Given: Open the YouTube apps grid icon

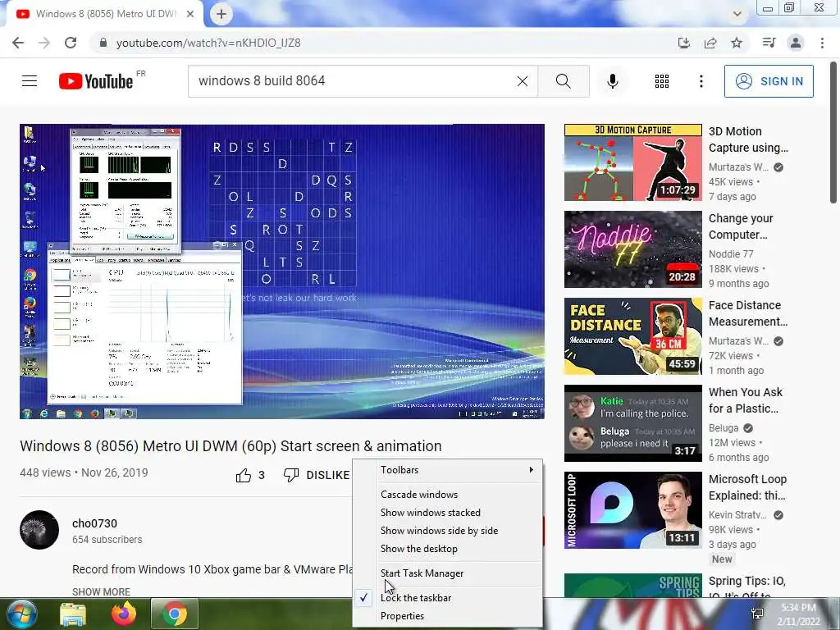Looking at the screenshot, I should pos(662,81).
